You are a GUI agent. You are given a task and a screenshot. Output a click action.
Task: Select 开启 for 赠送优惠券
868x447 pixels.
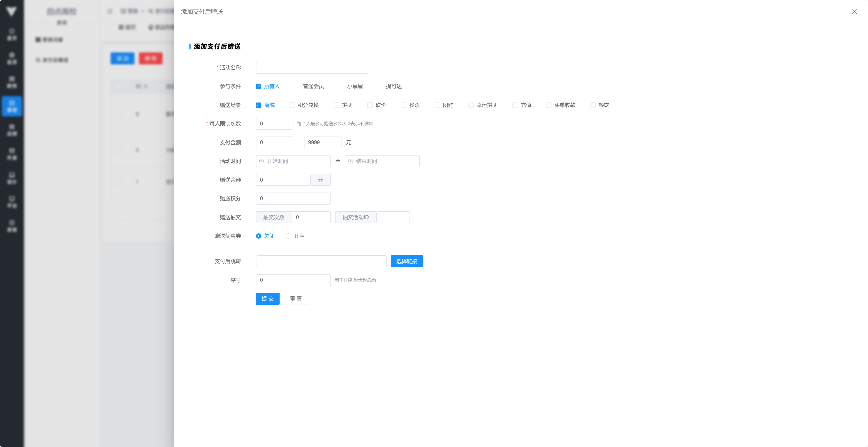pyautogui.click(x=288, y=236)
